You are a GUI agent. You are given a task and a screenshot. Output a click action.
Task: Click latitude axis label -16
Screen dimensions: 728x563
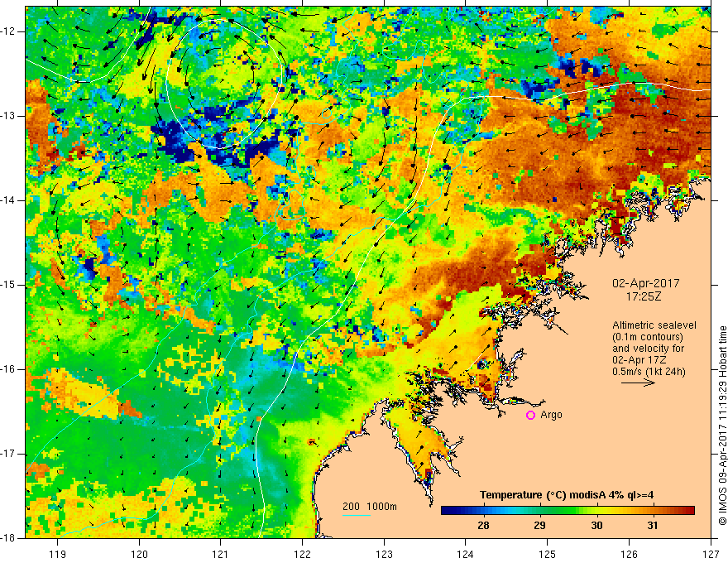point(9,369)
